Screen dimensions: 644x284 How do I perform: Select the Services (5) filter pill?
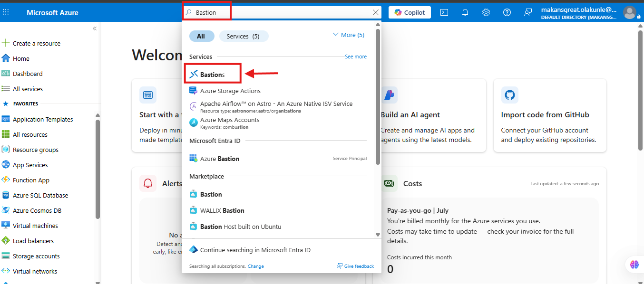[243, 36]
